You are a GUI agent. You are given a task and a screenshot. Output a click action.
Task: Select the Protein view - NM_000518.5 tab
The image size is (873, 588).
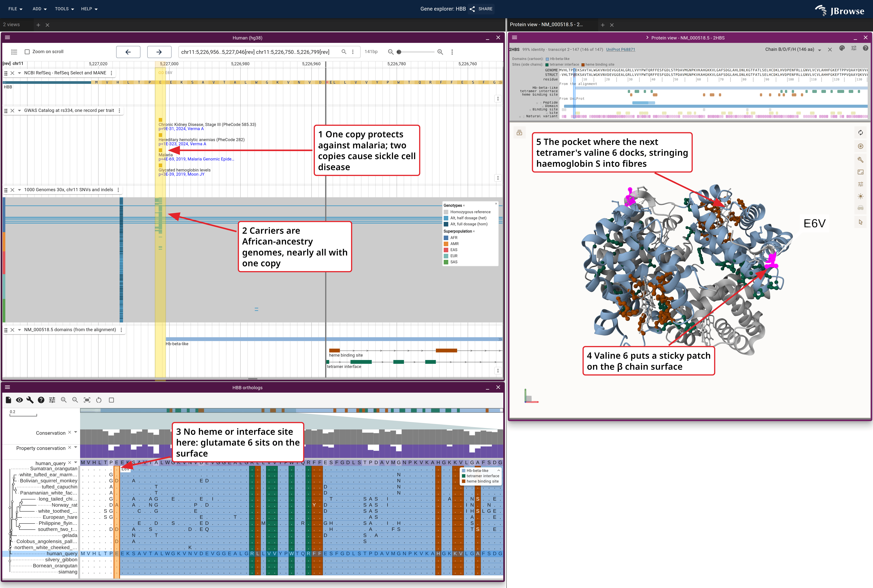tap(546, 25)
